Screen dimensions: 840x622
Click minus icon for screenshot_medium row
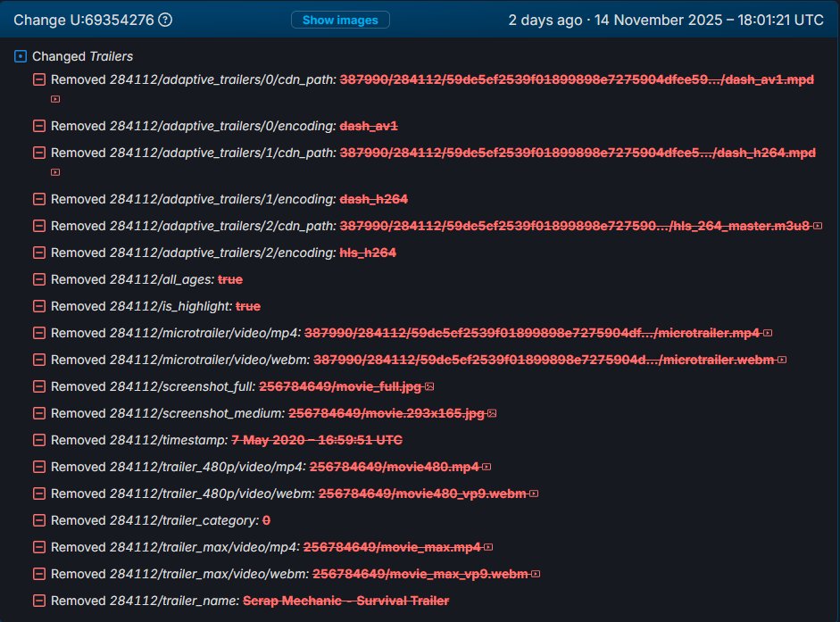39,413
